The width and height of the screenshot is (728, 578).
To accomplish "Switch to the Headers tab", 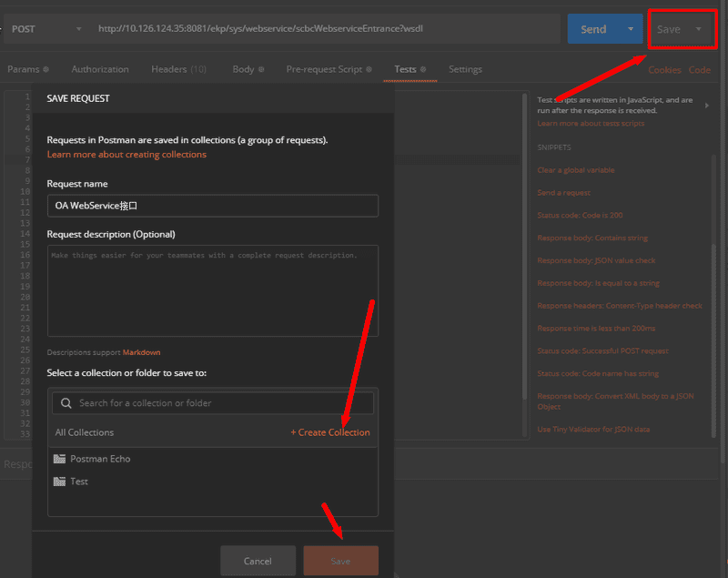I will tap(177, 69).
